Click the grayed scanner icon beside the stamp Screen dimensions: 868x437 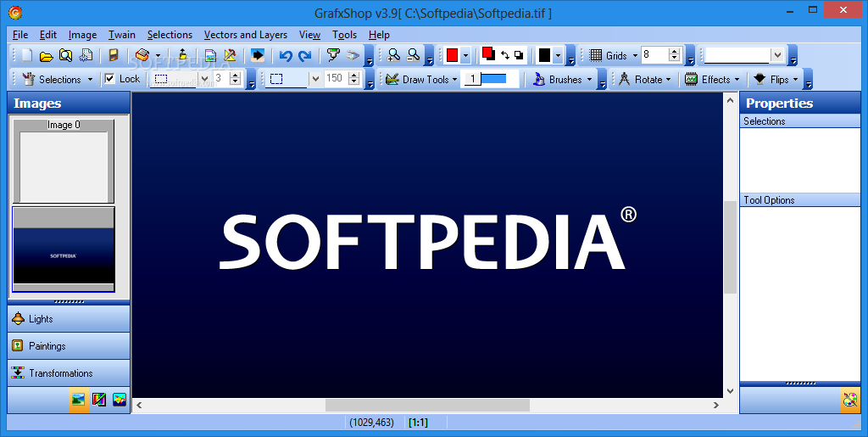[353, 55]
